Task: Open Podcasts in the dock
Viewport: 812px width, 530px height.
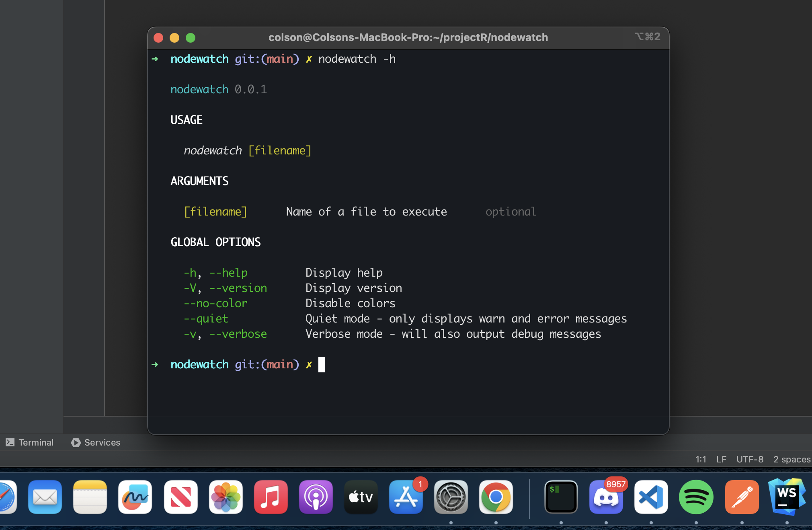Action: point(316,497)
